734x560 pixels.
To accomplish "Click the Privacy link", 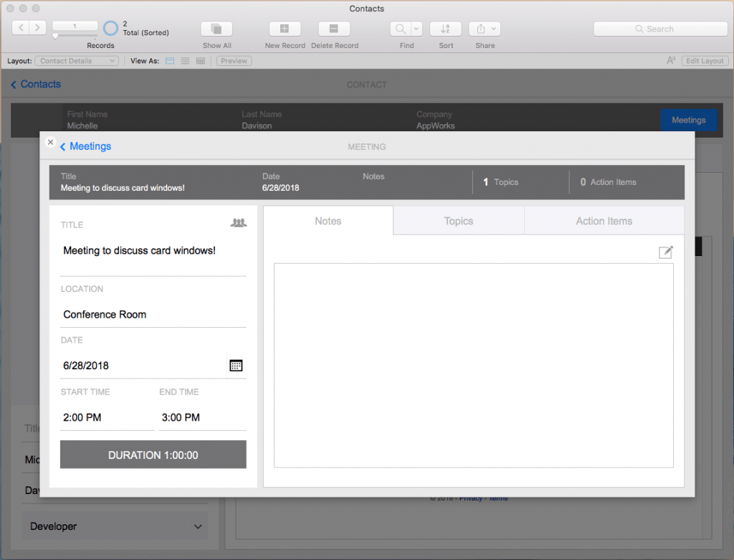I will [x=470, y=498].
